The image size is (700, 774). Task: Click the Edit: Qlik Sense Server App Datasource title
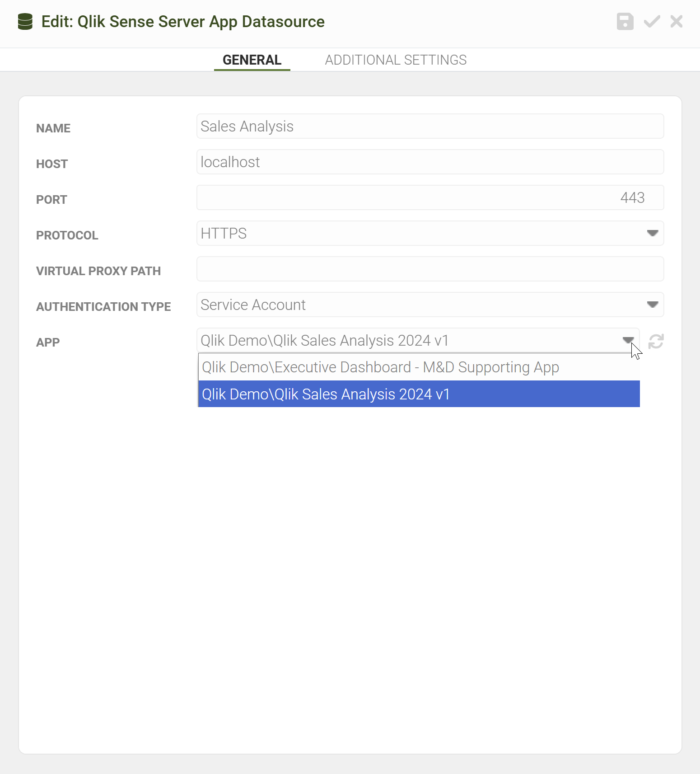point(183,22)
